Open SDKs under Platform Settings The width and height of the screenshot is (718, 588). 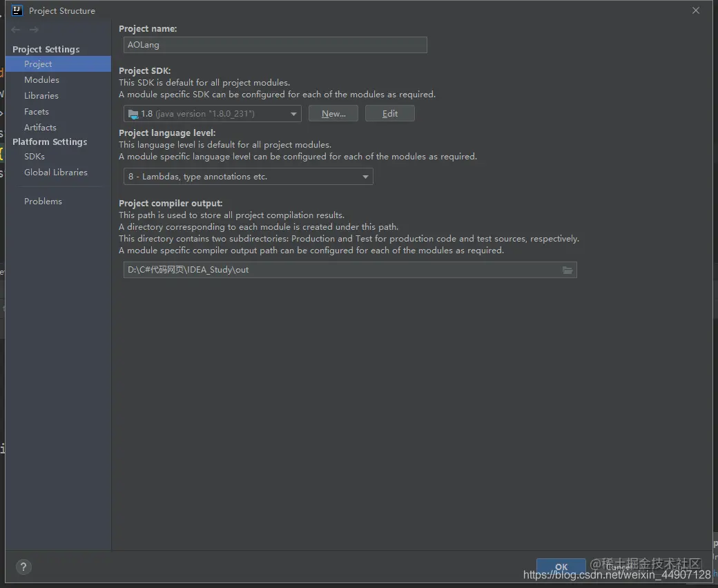[58, 157]
